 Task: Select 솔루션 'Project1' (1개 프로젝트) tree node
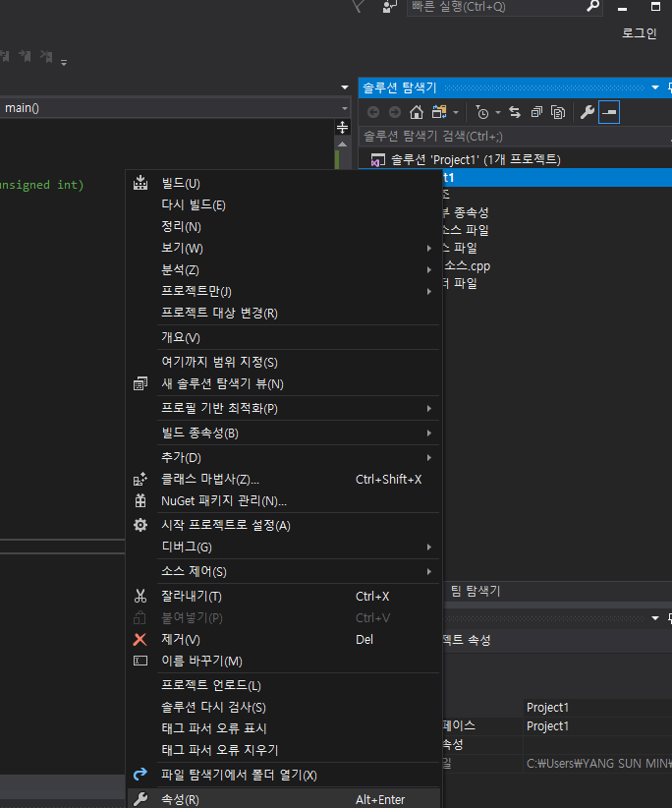(476, 160)
